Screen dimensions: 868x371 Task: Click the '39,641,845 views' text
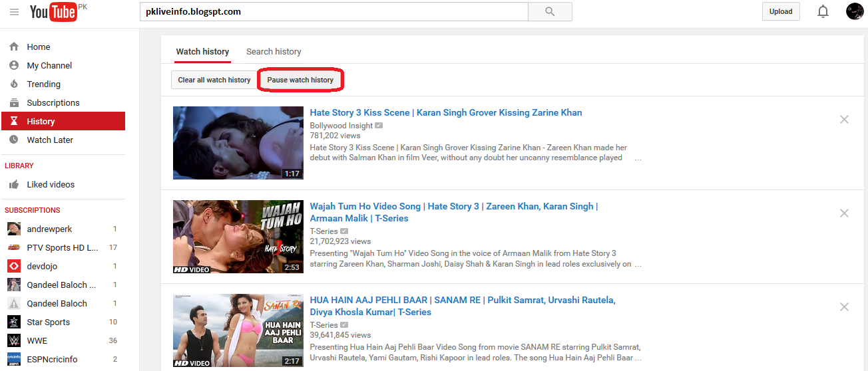point(341,335)
